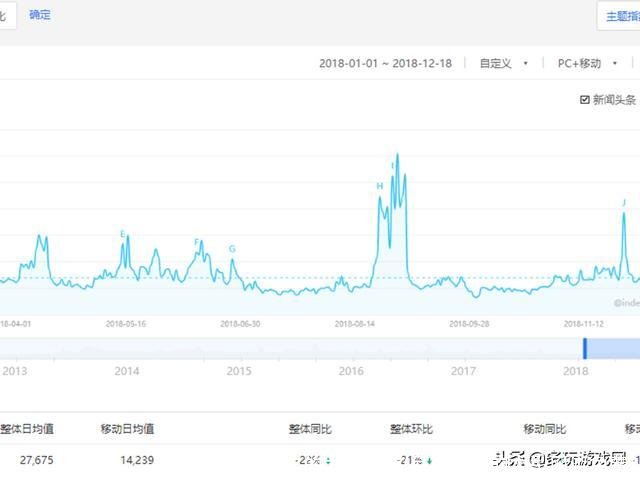Click news marker G on the chart
Viewport: 640px width, 480px height.
tap(232, 249)
